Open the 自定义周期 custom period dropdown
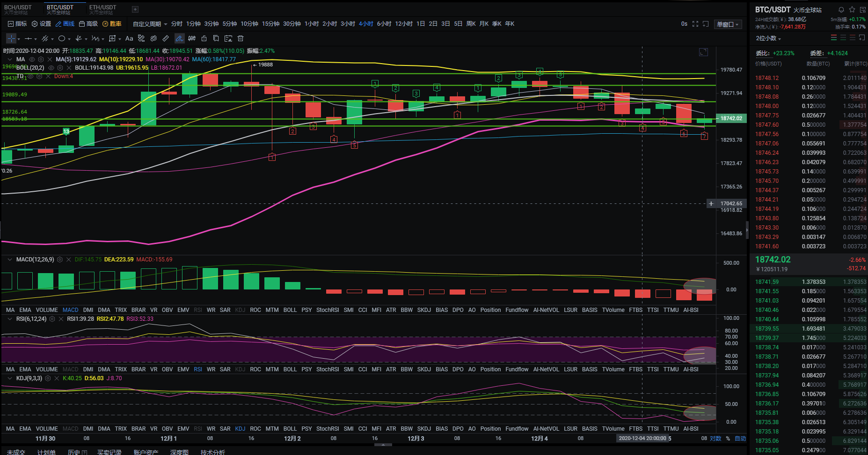868x455 pixels. pos(149,23)
